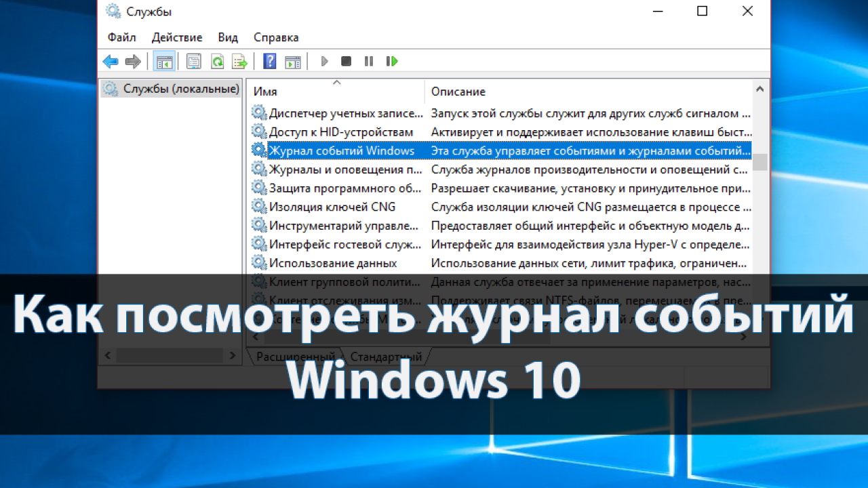Click the Службы window title gear icon
The width and height of the screenshot is (868, 488).
tap(113, 11)
